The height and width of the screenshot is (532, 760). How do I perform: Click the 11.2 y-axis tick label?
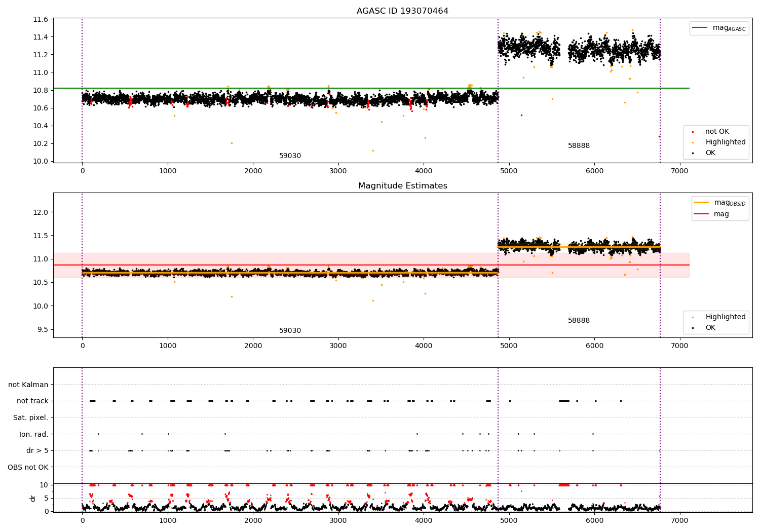point(40,55)
